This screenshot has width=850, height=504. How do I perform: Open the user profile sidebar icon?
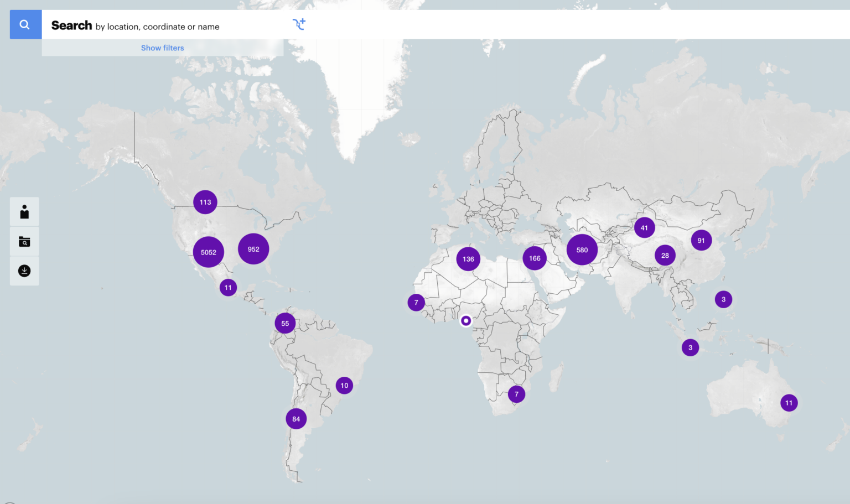24,211
